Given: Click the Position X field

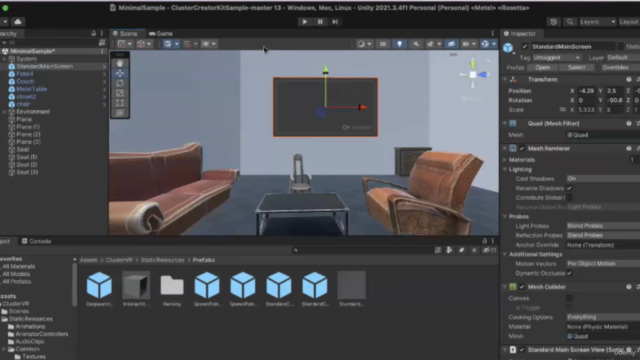Looking at the screenshot, I should click(587, 91).
